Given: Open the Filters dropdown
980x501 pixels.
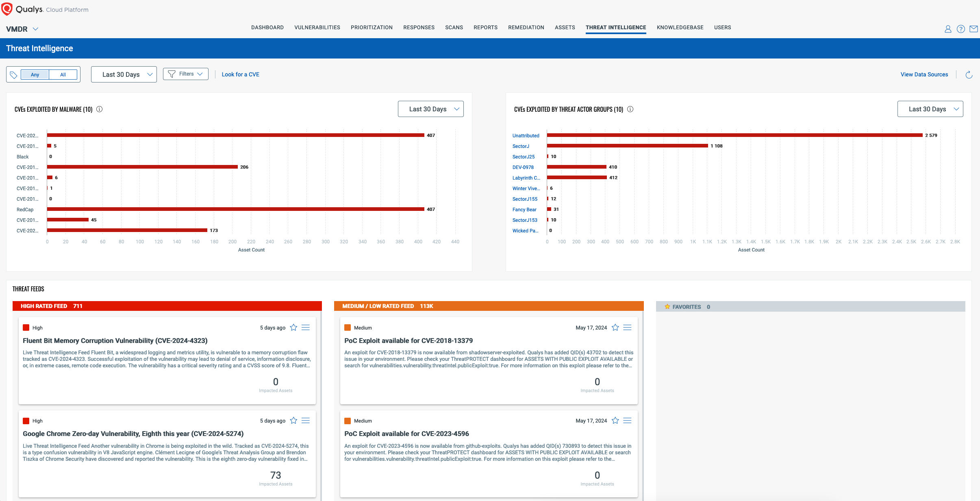Looking at the screenshot, I should click(x=185, y=74).
